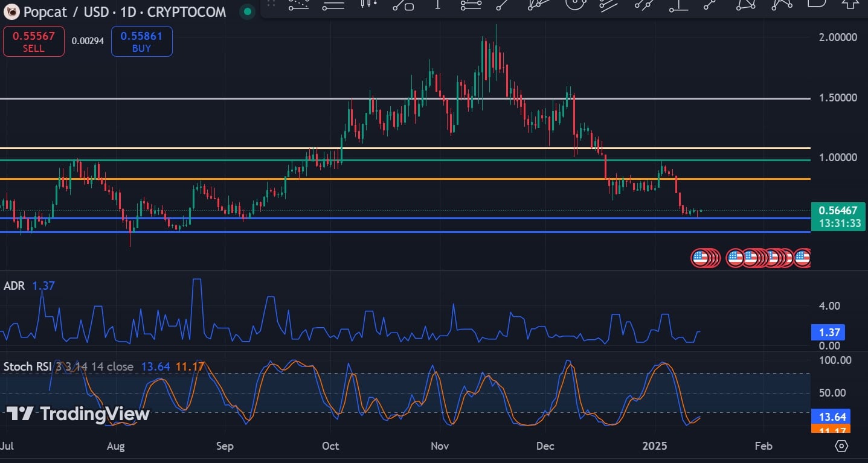
Task: Click the leftmost US flag event icon
Action: pyautogui.click(x=699, y=258)
